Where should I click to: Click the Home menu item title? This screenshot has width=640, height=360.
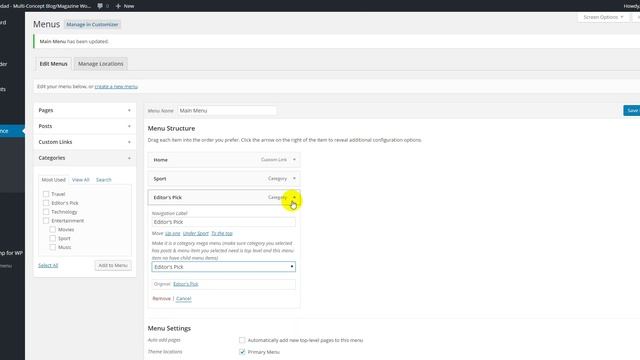pos(161,160)
